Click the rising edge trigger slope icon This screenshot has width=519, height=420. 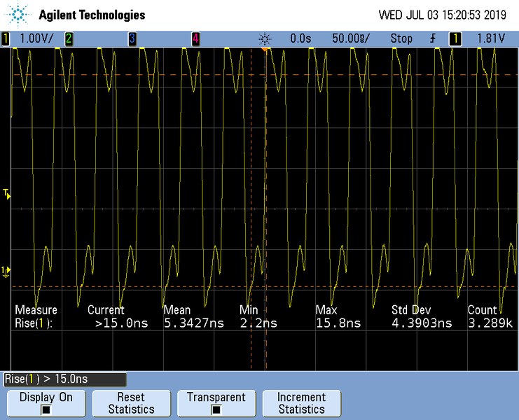[434, 38]
